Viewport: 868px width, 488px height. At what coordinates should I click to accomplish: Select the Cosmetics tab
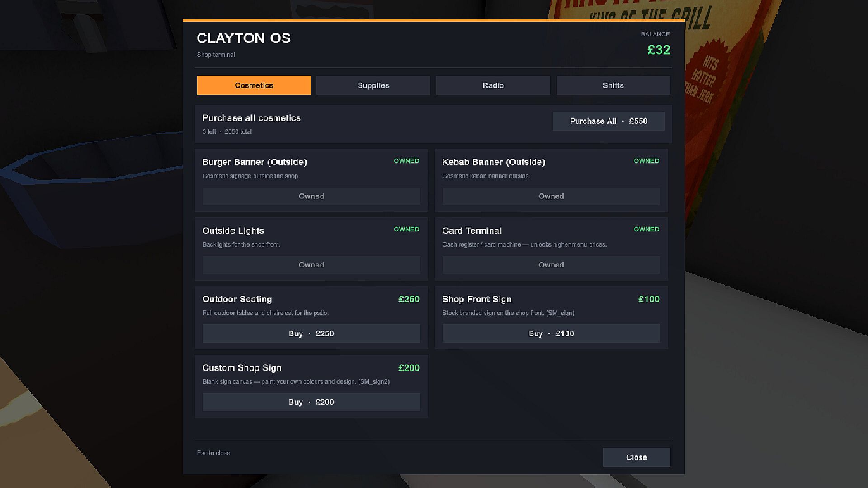[x=254, y=85]
